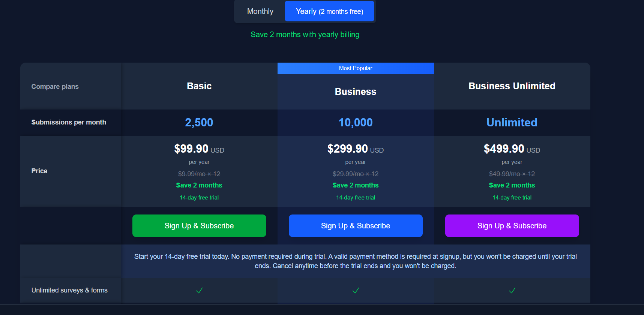Click the Unlimited surveys & forms row label

coord(69,290)
